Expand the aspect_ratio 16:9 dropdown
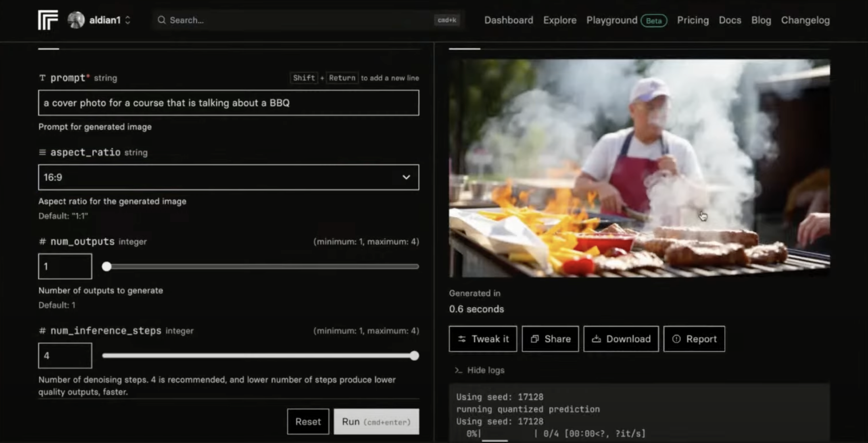868x443 pixels. pos(229,177)
